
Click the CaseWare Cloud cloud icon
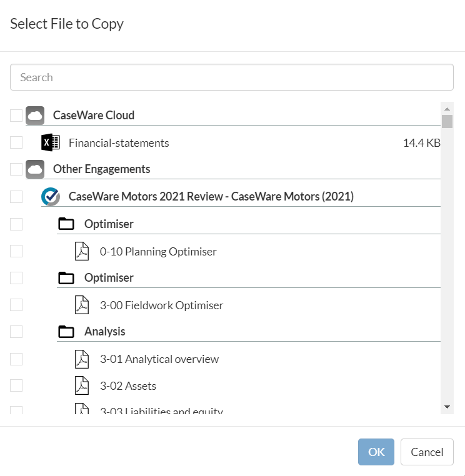coord(35,116)
